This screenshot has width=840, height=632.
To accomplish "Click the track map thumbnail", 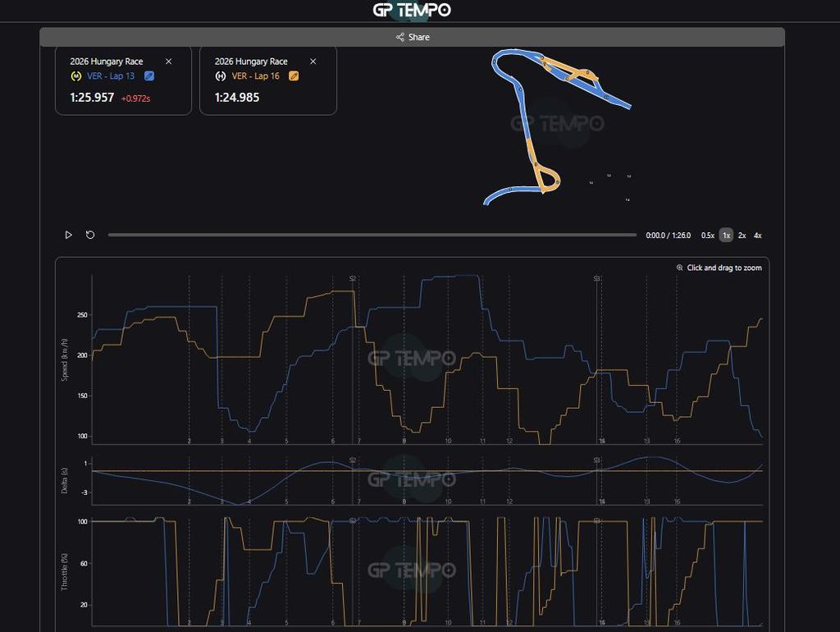I will (x=557, y=127).
